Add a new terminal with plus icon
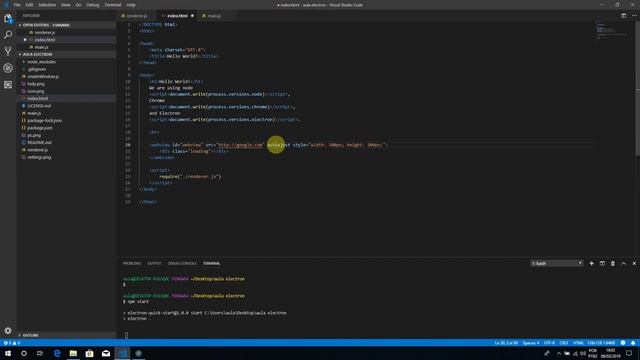 click(591, 264)
